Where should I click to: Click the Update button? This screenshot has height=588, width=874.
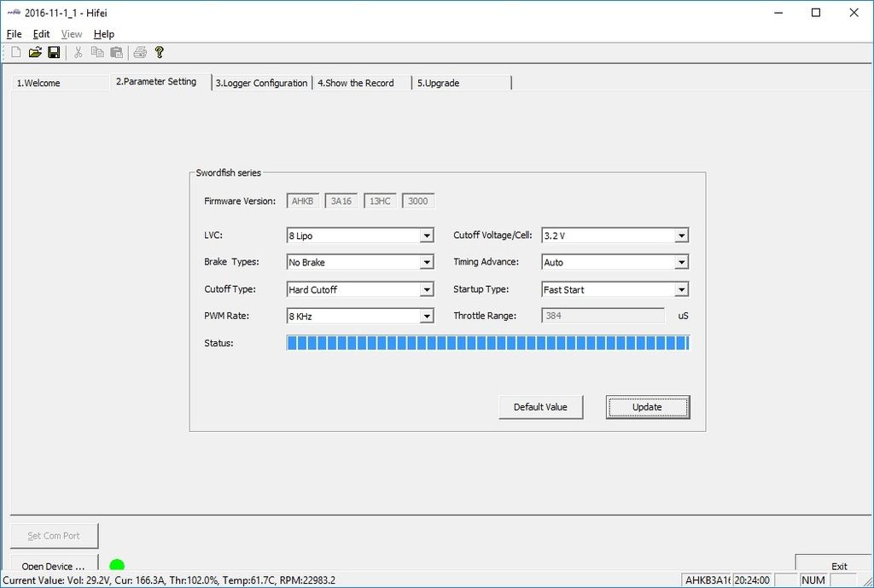point(648,407)
